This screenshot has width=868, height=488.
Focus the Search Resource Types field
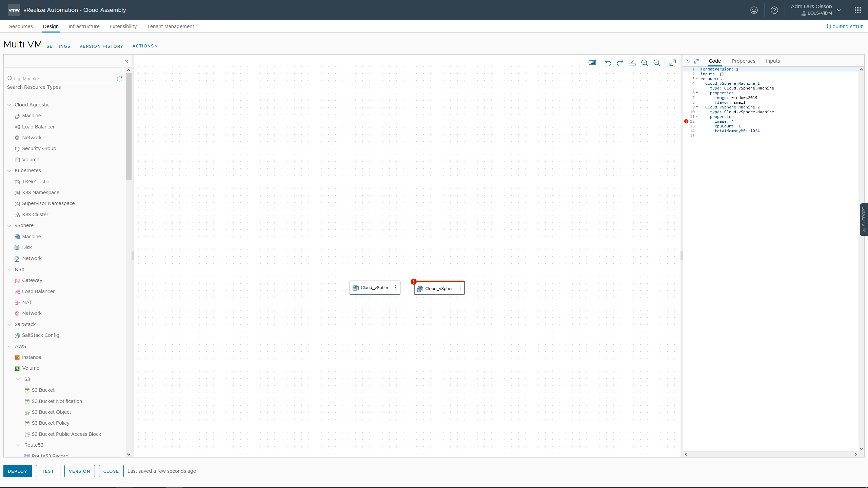click(x=61, y=79)
